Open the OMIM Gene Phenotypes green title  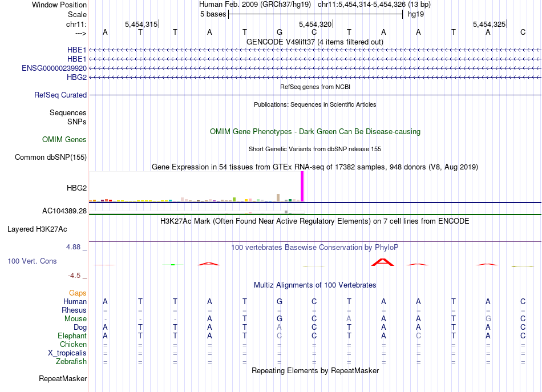coord(316,132)
